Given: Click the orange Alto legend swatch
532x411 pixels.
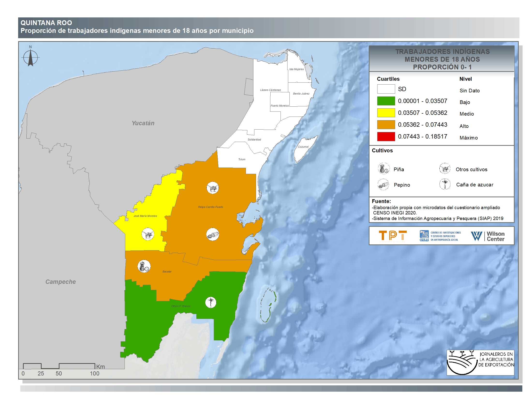Looking at the screenshot, I should (x=386, y=125).
